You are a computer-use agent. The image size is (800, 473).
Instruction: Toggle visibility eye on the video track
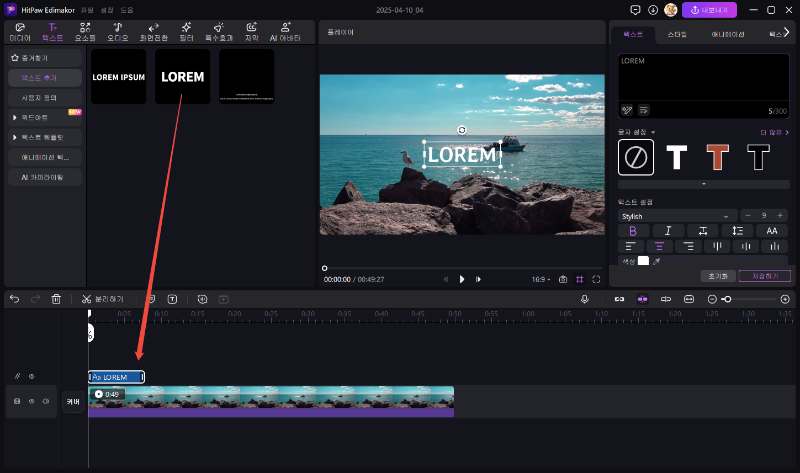click(31, 401)
